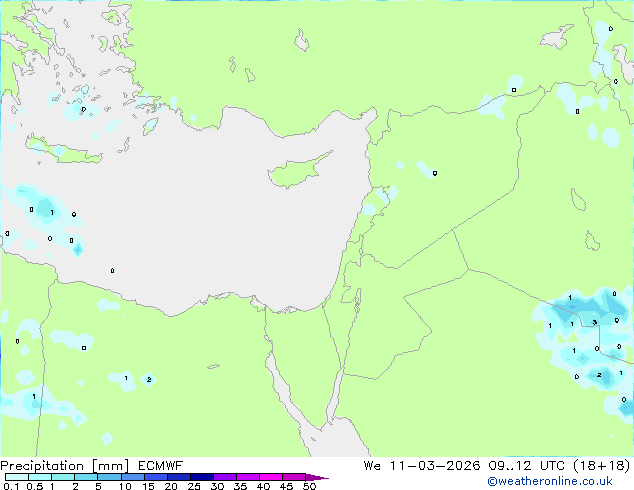Image resolution: width=634 pixels, height=490 pixels.
Task: Select the 5–10 mm legend color swatch
Action: pos(109,477)
